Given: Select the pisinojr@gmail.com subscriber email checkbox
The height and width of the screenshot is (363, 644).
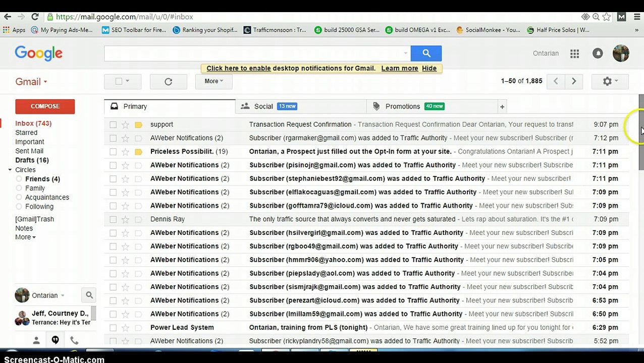Looking at the screenshot, I should click(113, 165).
